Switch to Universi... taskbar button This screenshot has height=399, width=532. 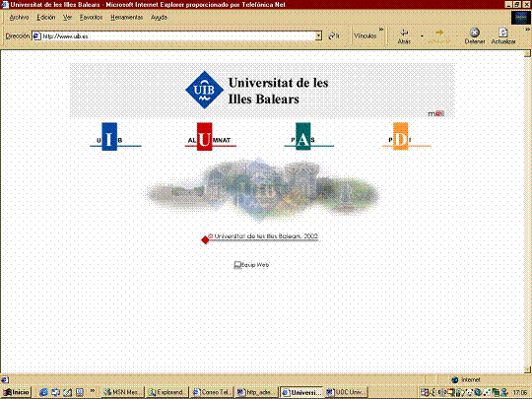click(301, 392)
